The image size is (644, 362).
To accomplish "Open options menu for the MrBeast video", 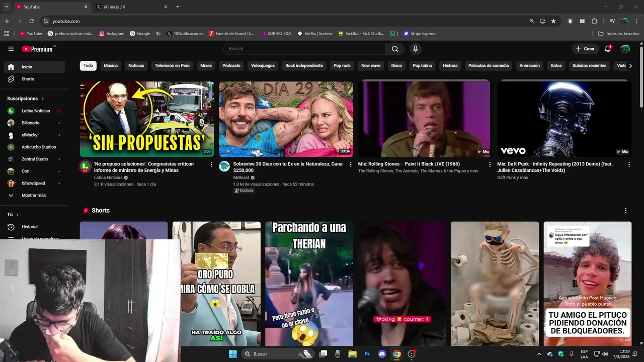I will (351, 164).
